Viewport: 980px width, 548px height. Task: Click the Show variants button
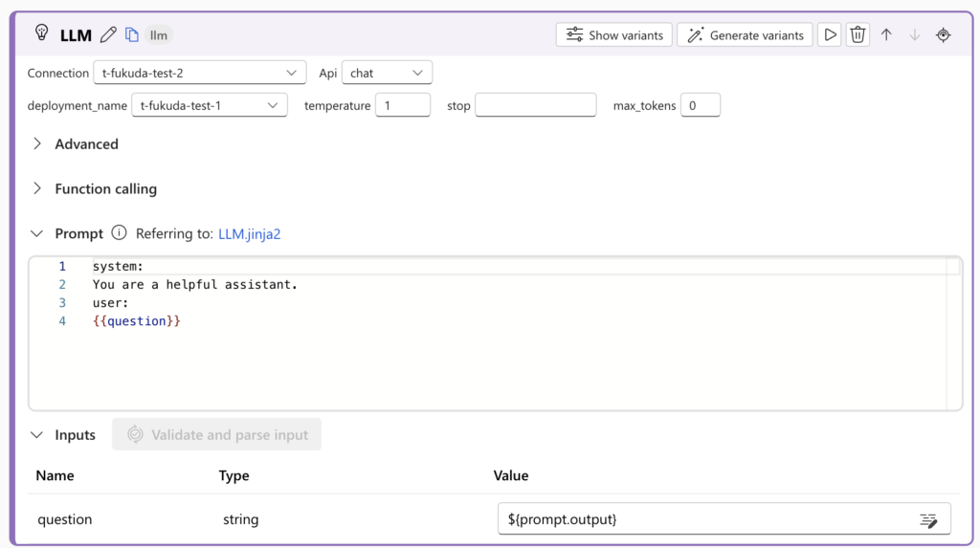click(x=614, y=35)
